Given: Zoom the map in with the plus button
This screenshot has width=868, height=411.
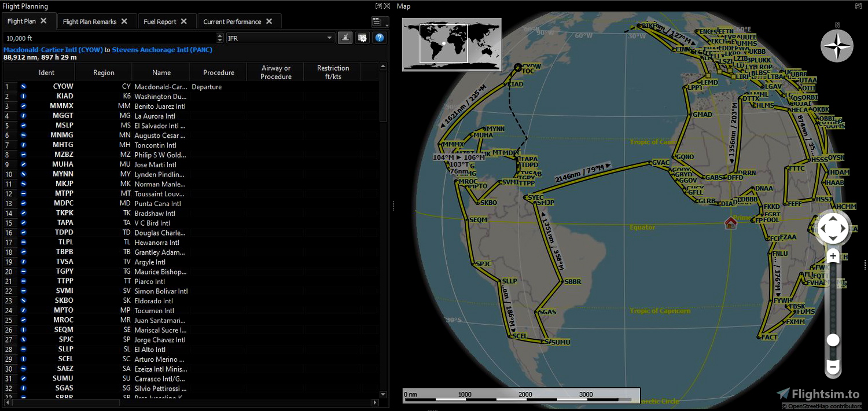Looking at the screenshot, I should tap(833, 255).
